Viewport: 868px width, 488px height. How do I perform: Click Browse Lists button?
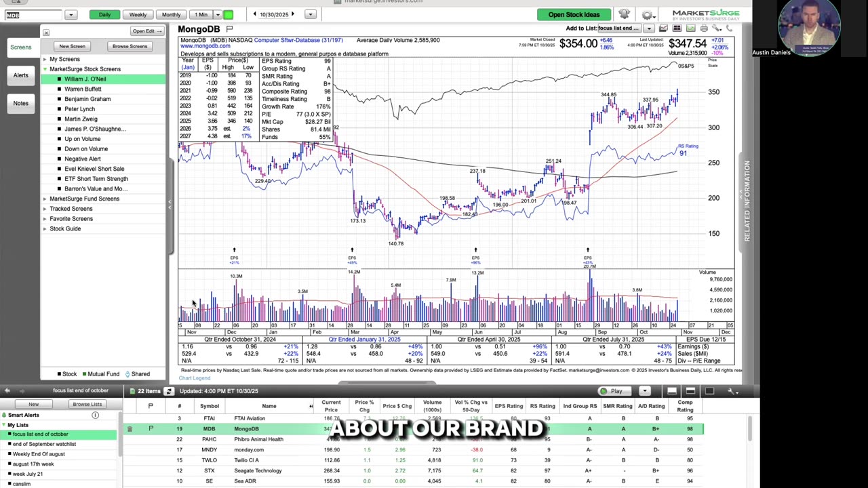tap(87, 405)
